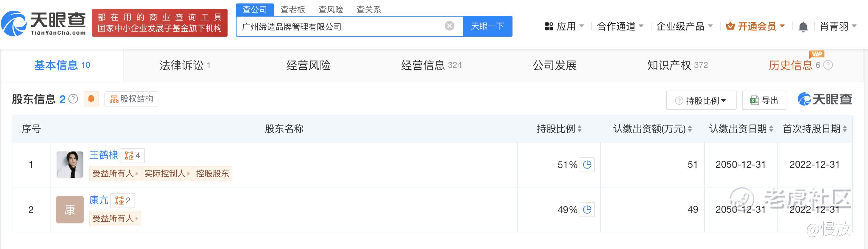Click the 控股股东 tag

pos(213,174)
